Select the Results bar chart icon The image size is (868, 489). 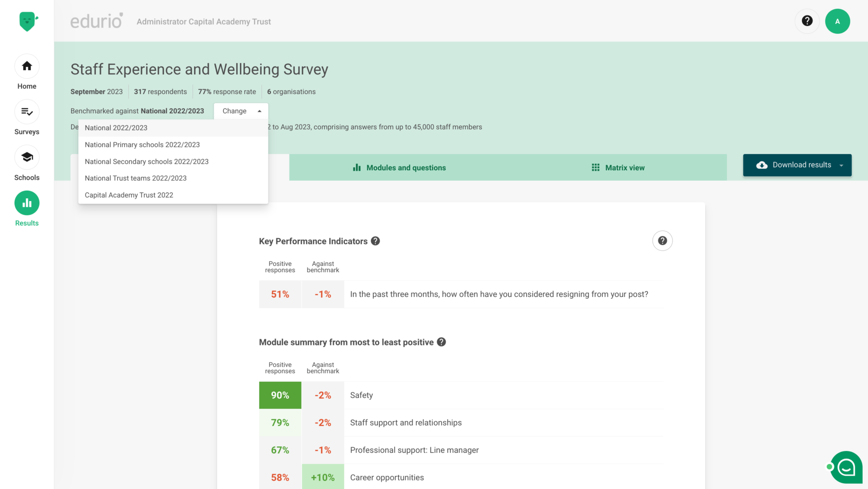pos(27,203)
